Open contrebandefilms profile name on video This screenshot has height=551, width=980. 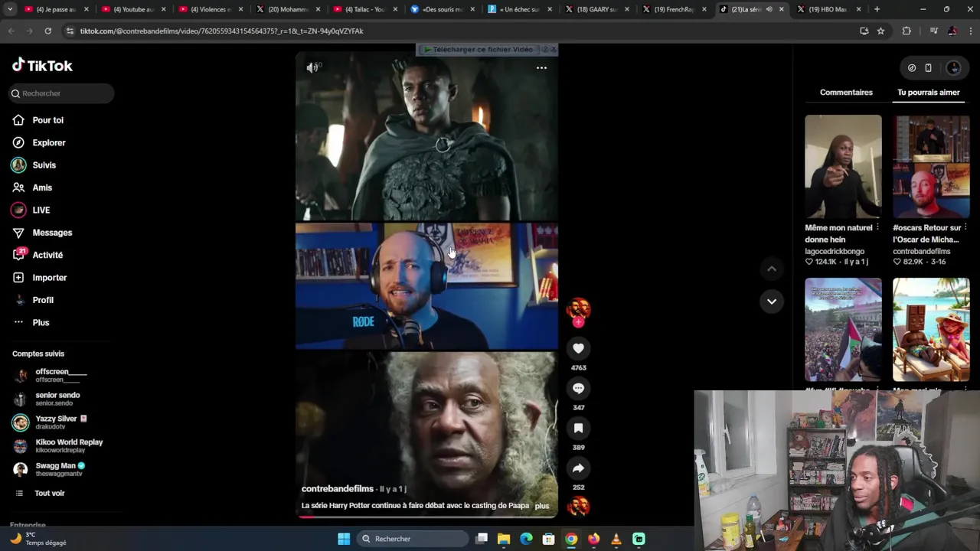pyautogui.click(x=337, y=489)
